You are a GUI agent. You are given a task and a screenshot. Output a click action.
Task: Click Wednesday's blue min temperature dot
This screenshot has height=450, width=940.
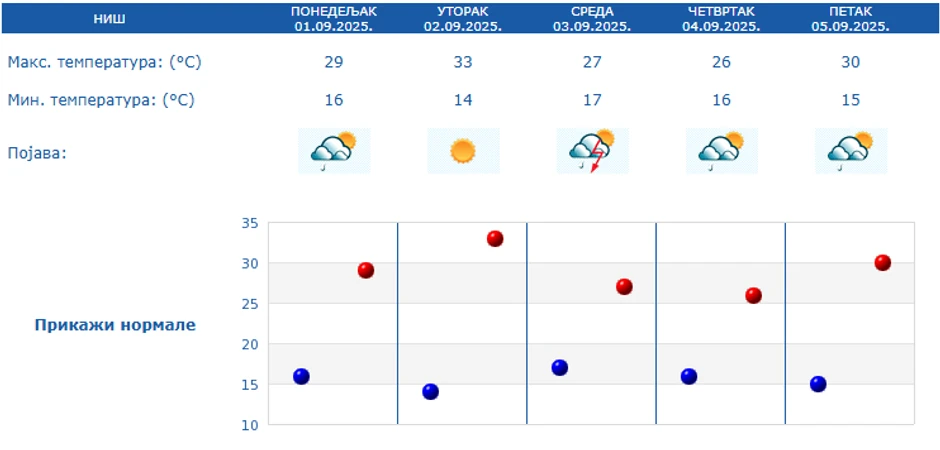(560, 367)
